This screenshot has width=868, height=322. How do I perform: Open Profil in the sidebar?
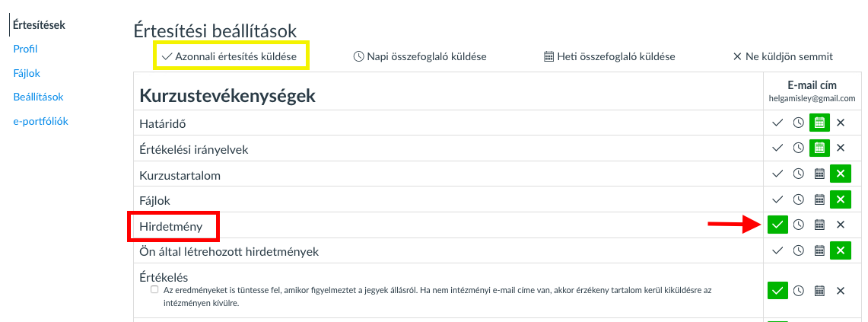pyautogui.click(x=25, y=49)
